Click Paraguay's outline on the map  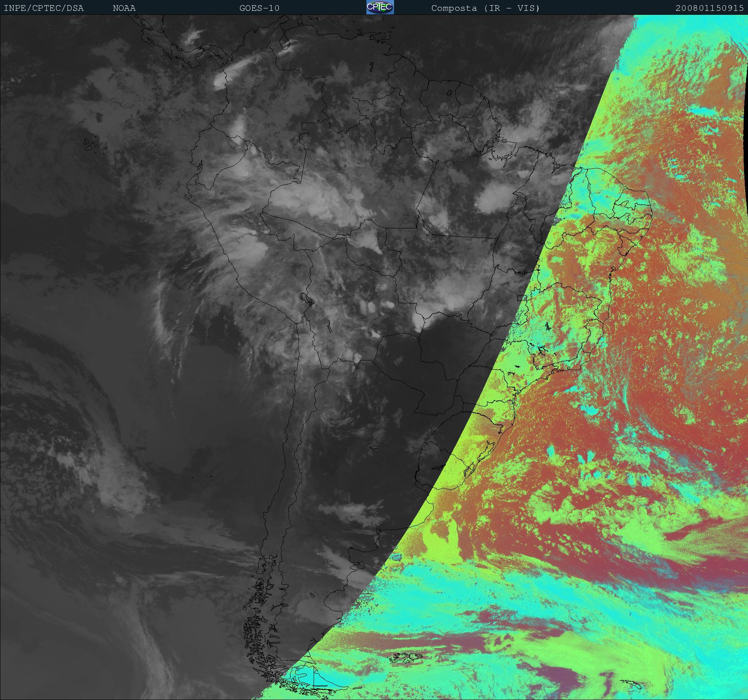pos(404,360)
